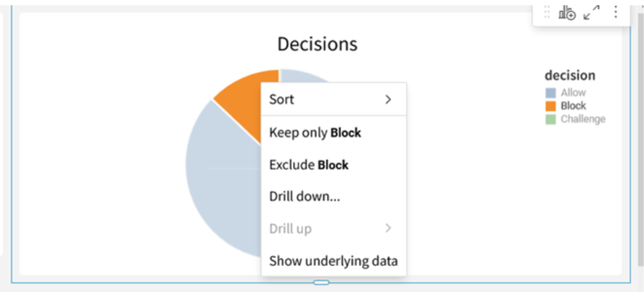Click the Allow legend color swatch
644x292 pixels.
[551, 93]
